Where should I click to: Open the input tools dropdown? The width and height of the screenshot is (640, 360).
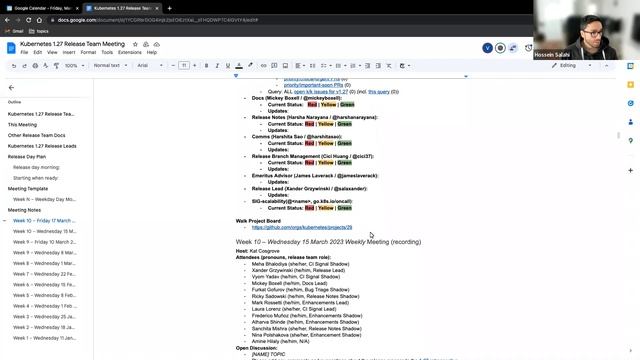(x=404, y=66)
